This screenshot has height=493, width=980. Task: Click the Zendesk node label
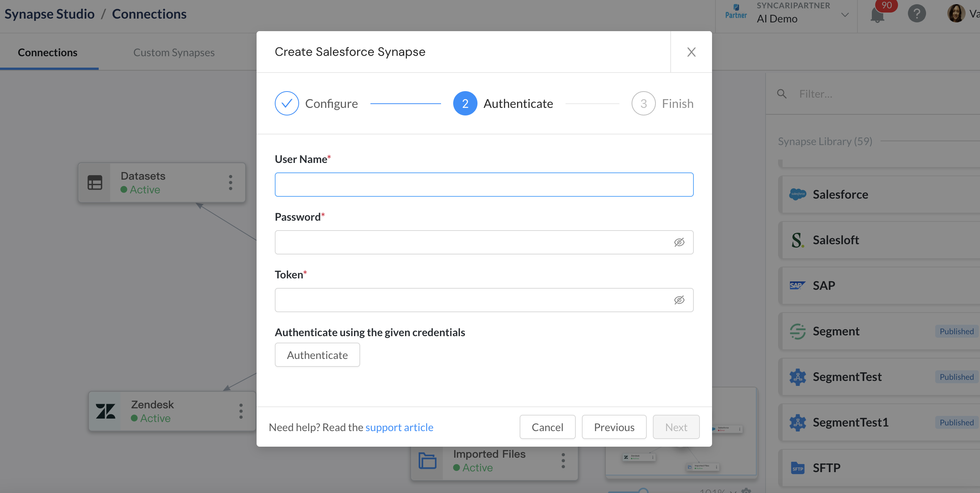pyautogui.click(x=152, y=404)
